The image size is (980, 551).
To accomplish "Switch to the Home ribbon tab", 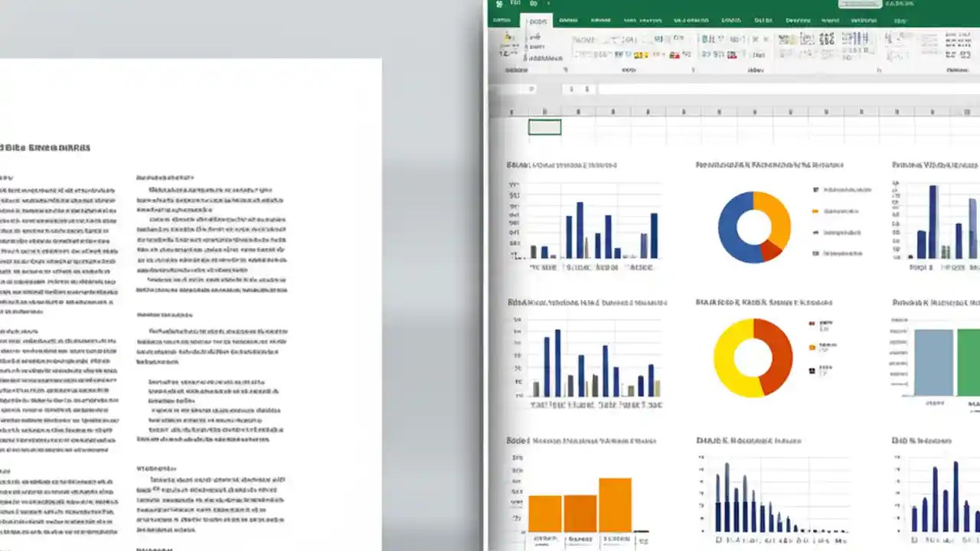I will tap(537, 21).
